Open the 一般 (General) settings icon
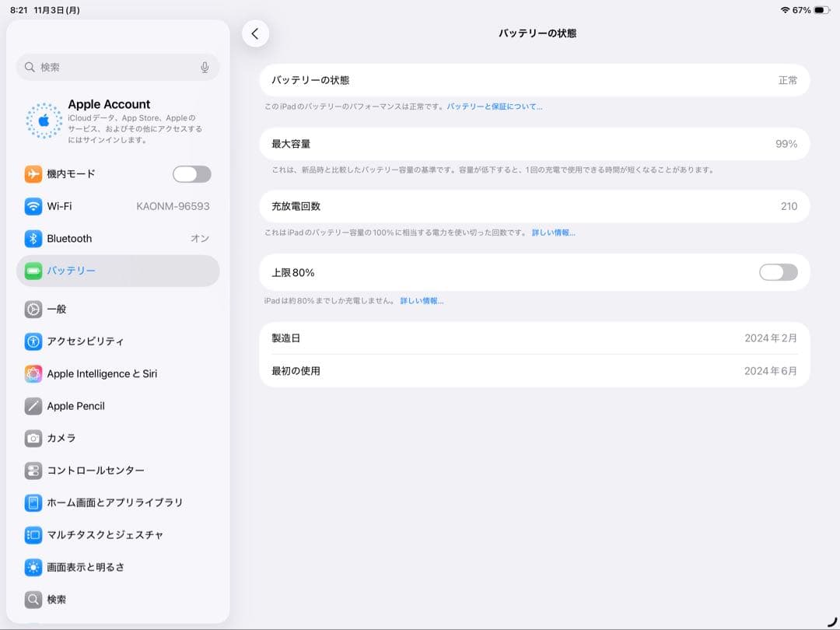The width and height of the screenshot is (840, 630). coord(33,309)
